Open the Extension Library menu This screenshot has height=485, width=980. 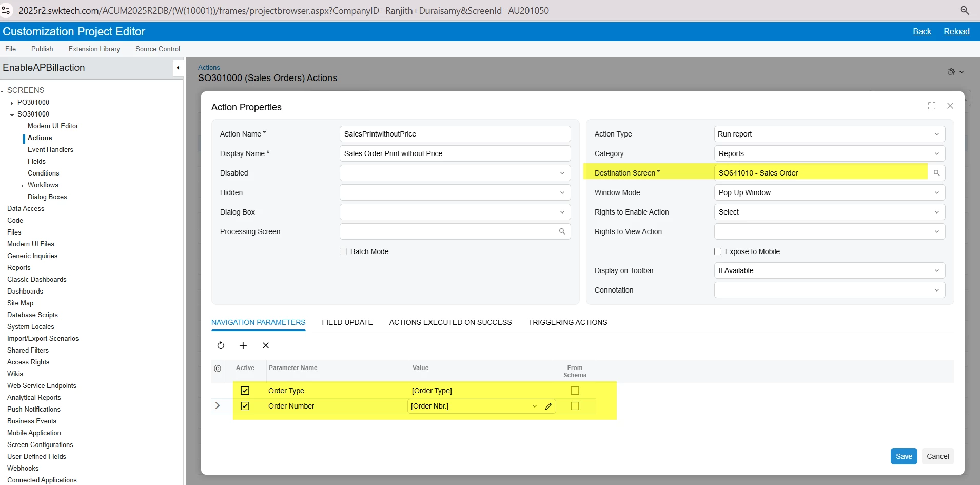click(x=94, y=49)
